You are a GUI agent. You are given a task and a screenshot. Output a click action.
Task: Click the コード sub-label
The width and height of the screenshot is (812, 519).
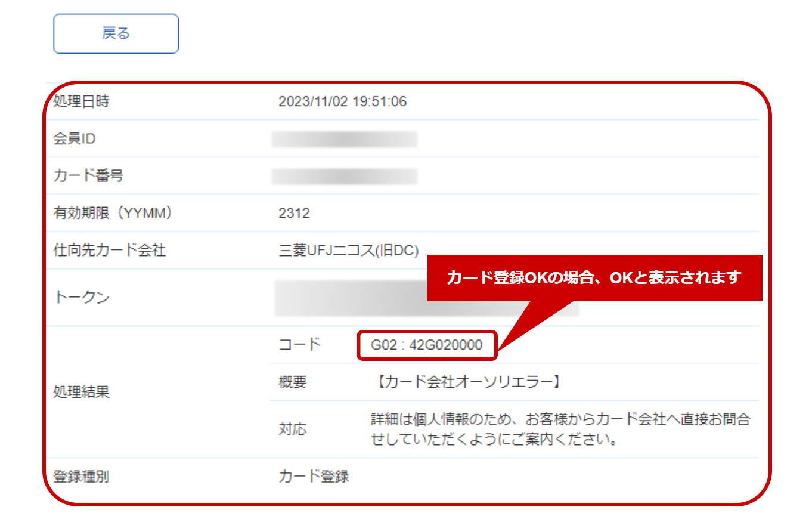click(299, 344)
